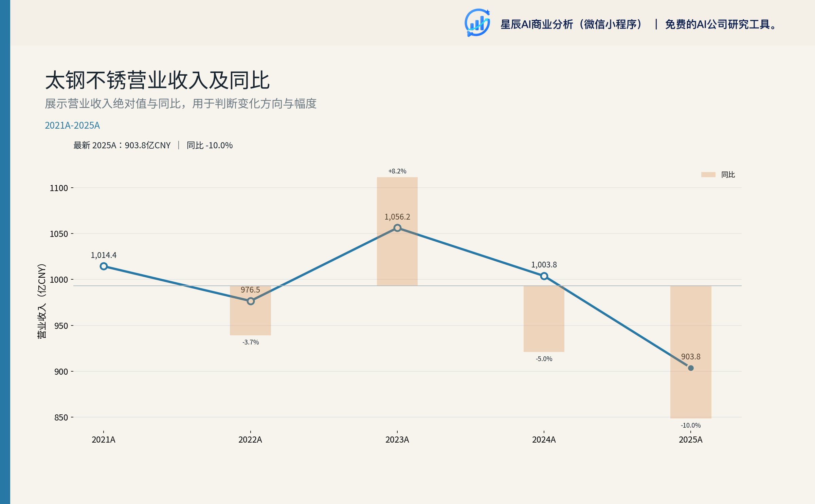Click the -10.0% label under the bar

pyautogui.click(x=691, y=425)
